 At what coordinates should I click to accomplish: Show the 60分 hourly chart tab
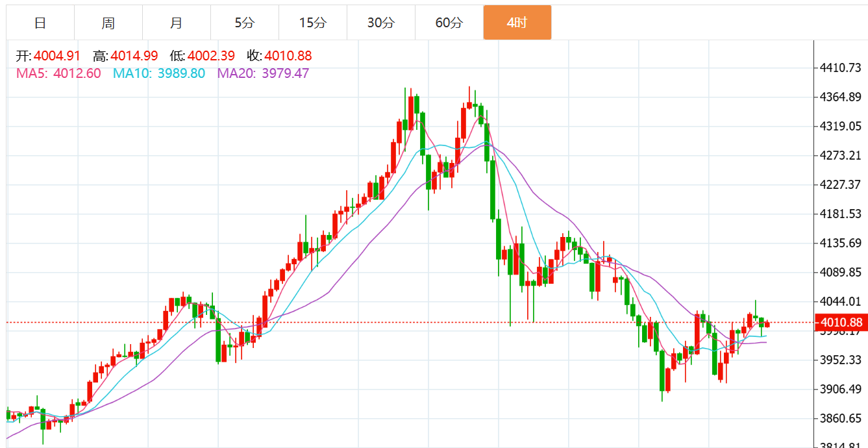[x=449, y=23]
